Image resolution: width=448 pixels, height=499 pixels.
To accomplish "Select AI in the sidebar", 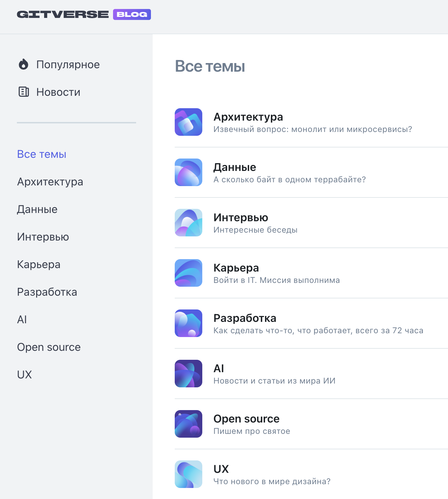I will tap(22, 319).
